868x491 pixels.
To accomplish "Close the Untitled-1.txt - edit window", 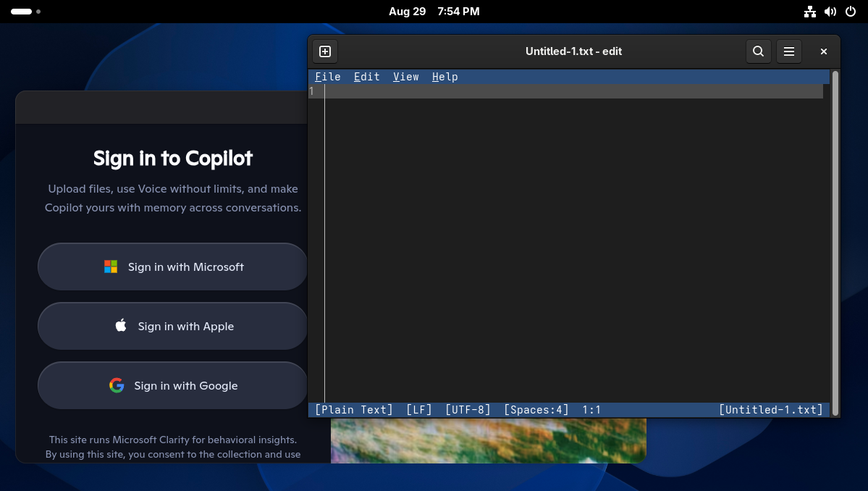I will [824, 51].
